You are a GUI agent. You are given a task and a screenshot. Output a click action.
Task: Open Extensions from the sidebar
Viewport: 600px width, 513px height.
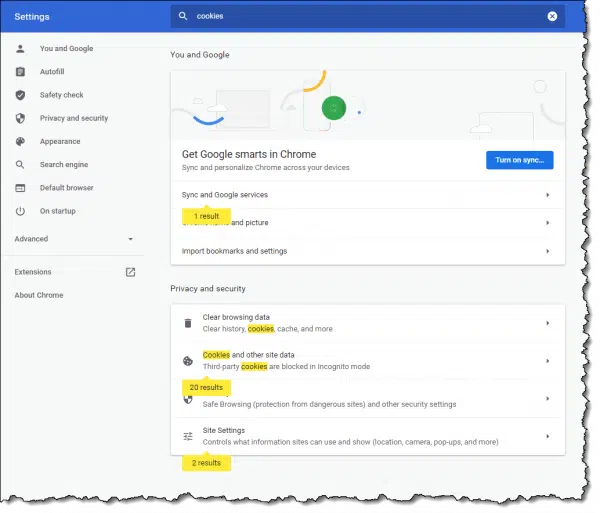tap(33, 272)
